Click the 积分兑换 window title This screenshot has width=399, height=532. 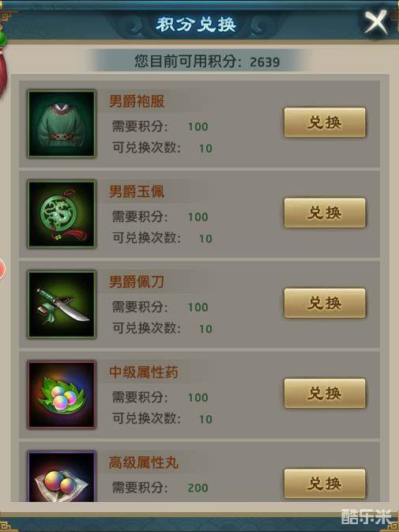pos(196,25)
